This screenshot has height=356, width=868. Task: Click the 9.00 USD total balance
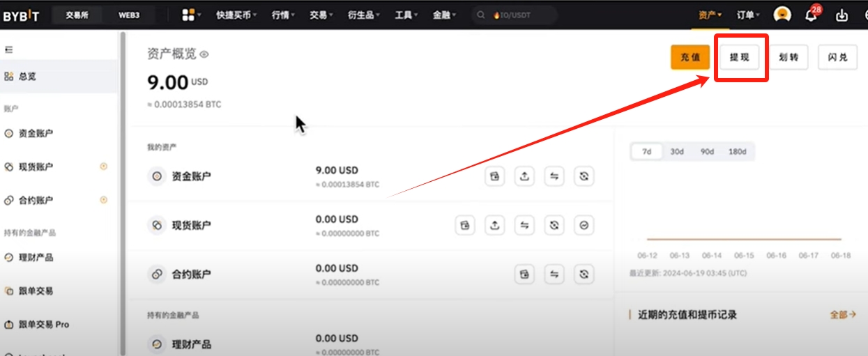tap(178, 82)
